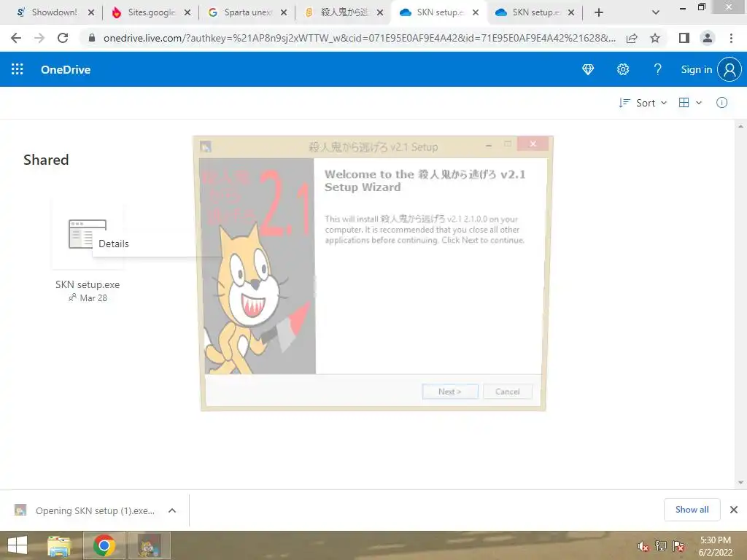Click the Mar 28 file date
747x560 pixels.
pyautogui.click(x=93, y=298)
